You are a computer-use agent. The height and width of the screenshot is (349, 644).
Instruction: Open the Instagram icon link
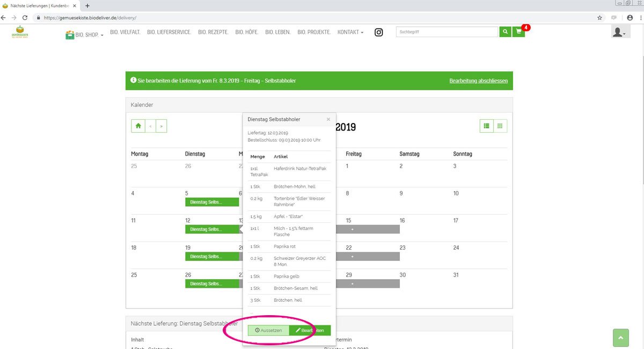tap(379, 32)
